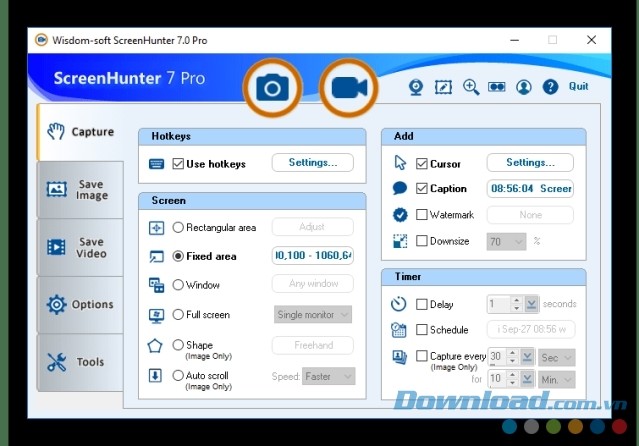Open the Single monitor dropdown
The height and width of the screenshot is (446, 639).
pos(313,315)
